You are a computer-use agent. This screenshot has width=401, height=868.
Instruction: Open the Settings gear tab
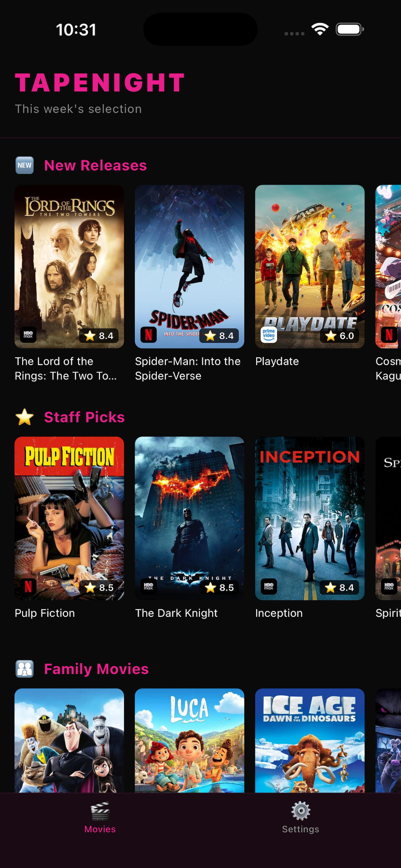(x=301, y=811)
